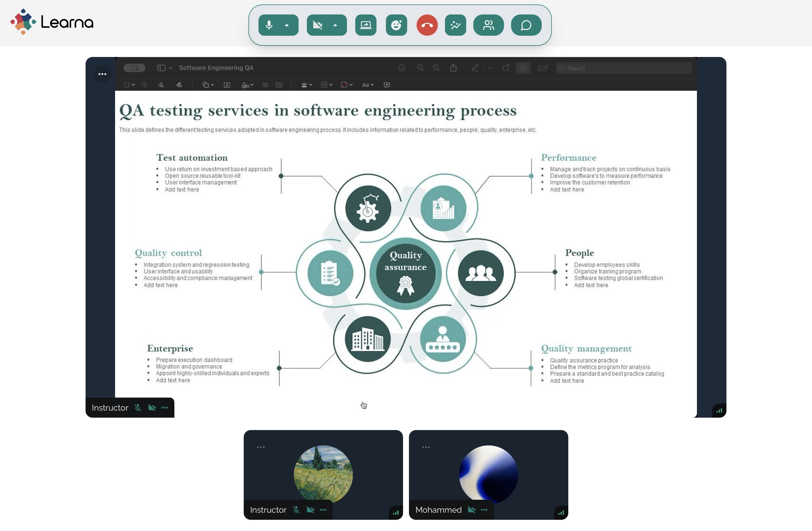Click Mohammed's name label

[x=438, y=510]
